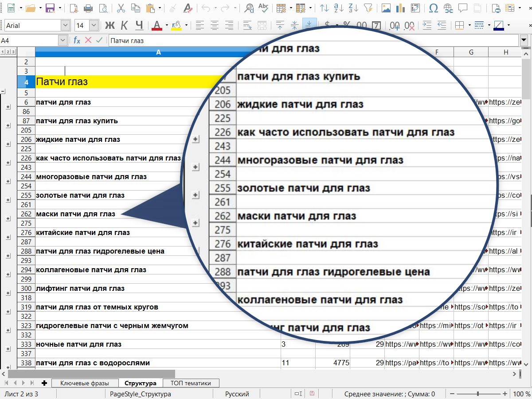Switch to the Ключевые фразы sheet tab
Image resolution: width=532 pixels, height=399 pixels.
click(85, 383)
